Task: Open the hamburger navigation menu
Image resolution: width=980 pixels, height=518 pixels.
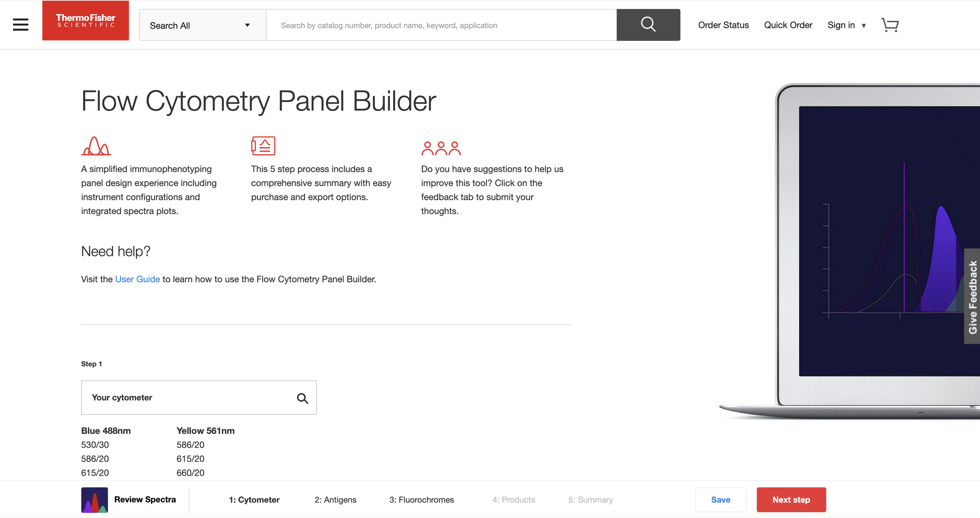Action: click(20, 25)
